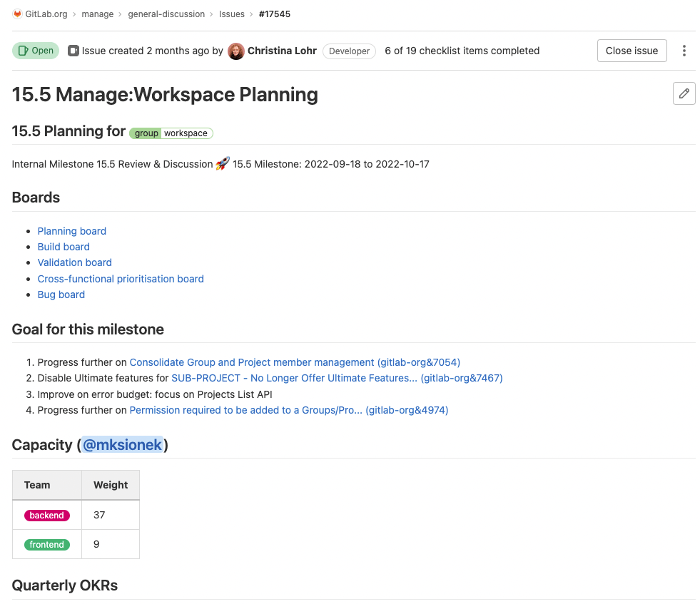Image resolution: width=700 pixels, height=604 pixels.
Task: Click the backend team label badge
Action: tap(46, 515)
